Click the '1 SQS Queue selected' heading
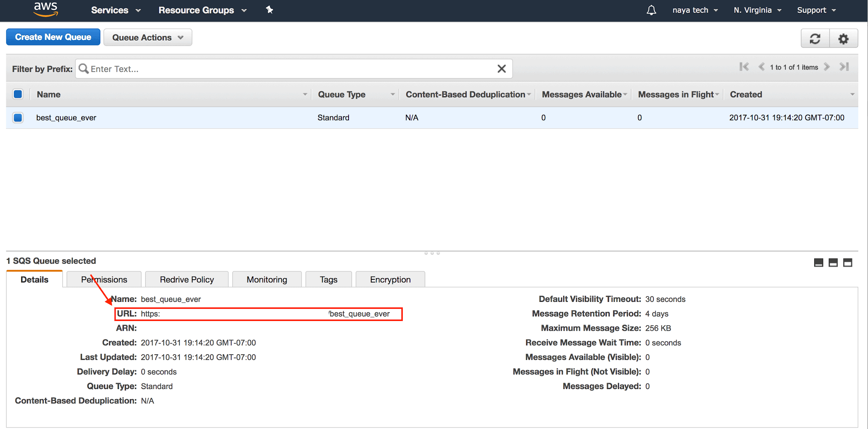The height and width of the screenshot is (429, 868). click(51, 261)
